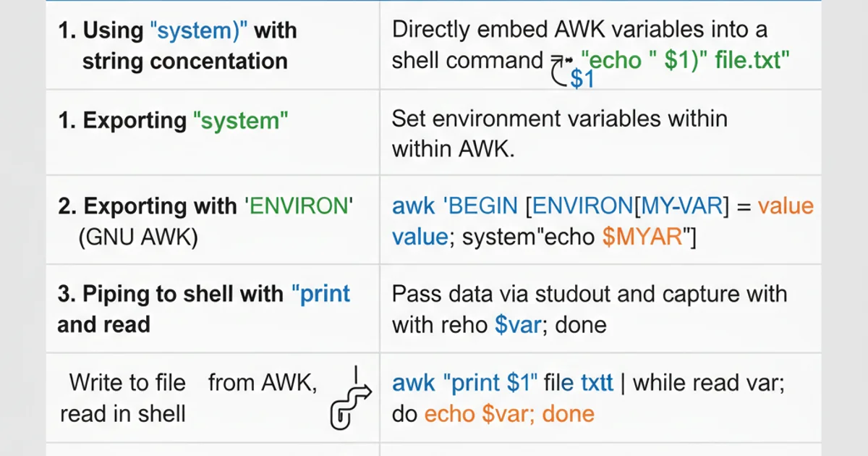868x456 pixels.
Task: Click the "awk print $1 file txtt" command
Action: tap(502, 383)
